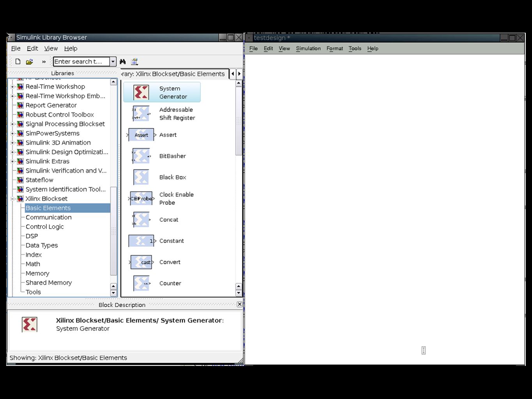Image resolution: width=532 pixels, height=399 pixels.
Task: Click the Robust Control Toolbox library icon
Action: click(x=20, y=115)
